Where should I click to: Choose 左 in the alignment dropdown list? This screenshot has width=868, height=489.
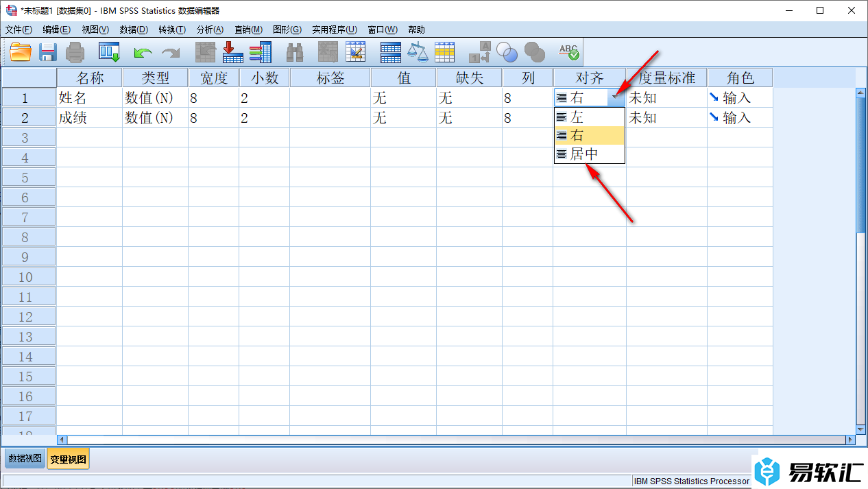click(x=590, y=117)
